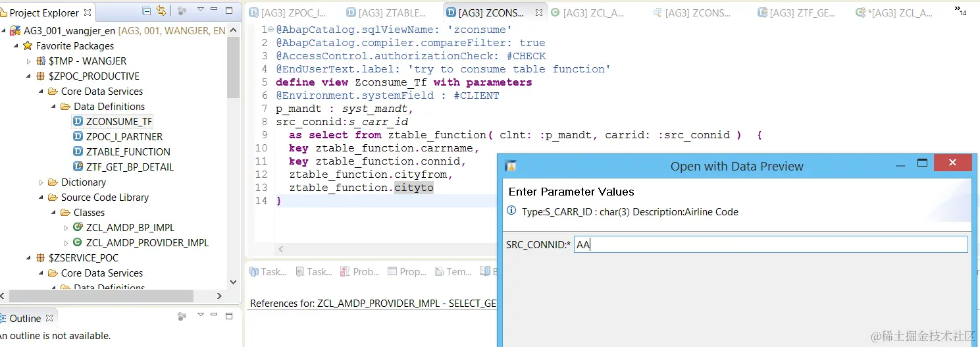Click the filter icon in Project Explorer toolbar
Screen dimensions: 980x347
coord(182,11)
